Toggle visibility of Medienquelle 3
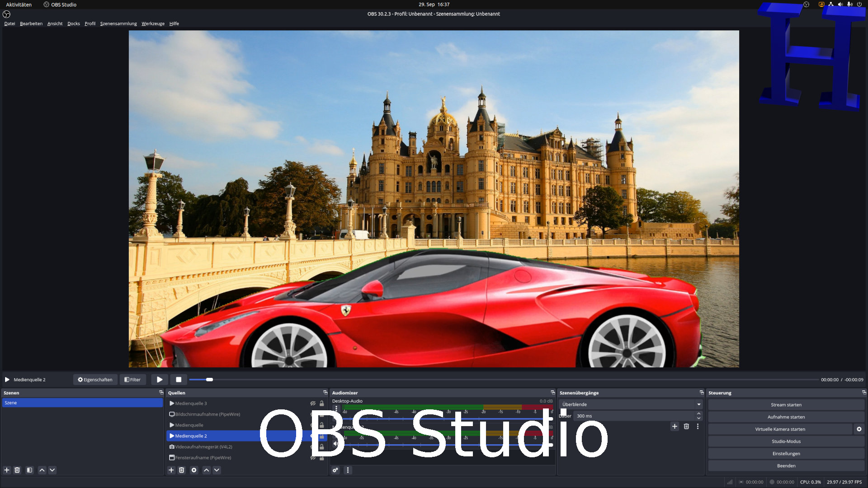 [x=313, y=404]
